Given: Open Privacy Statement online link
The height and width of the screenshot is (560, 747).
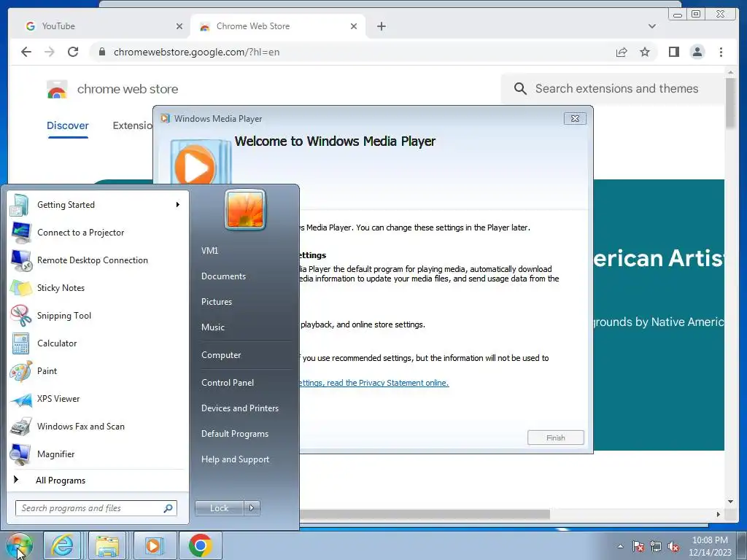Looking at the screenshot, I should click(x=374, y=383).
